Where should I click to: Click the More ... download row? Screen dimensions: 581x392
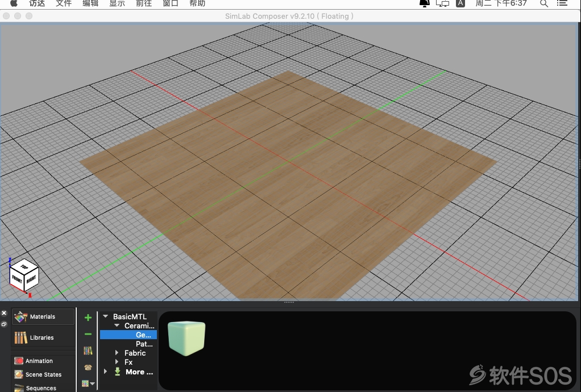coord(128,372)
